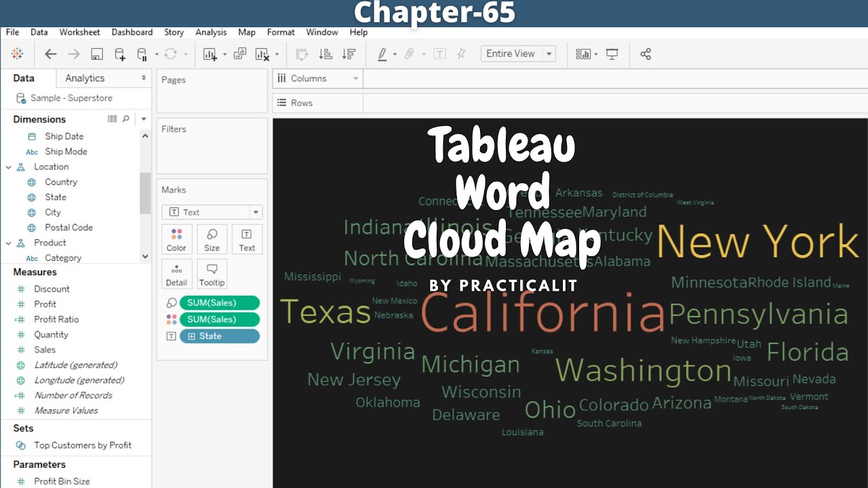Open the Marks type Text dropdown
The width and height of the screenshot is (868, 488).
pos(256,212)
